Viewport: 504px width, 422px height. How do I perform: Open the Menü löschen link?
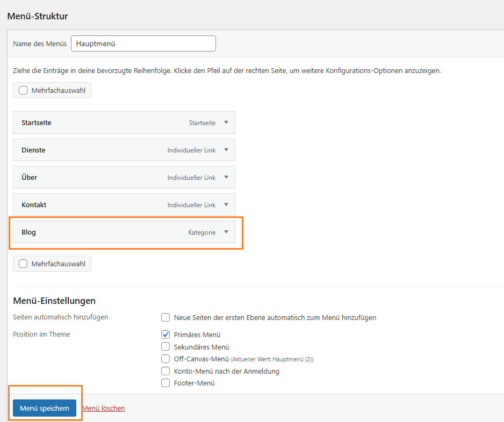tap(103, 408)
